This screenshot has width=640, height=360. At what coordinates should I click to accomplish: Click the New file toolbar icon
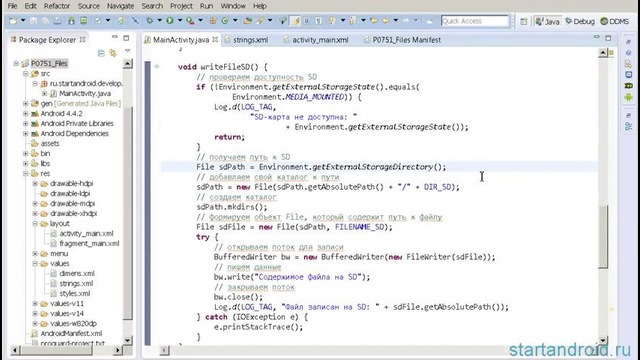[13, 21]
